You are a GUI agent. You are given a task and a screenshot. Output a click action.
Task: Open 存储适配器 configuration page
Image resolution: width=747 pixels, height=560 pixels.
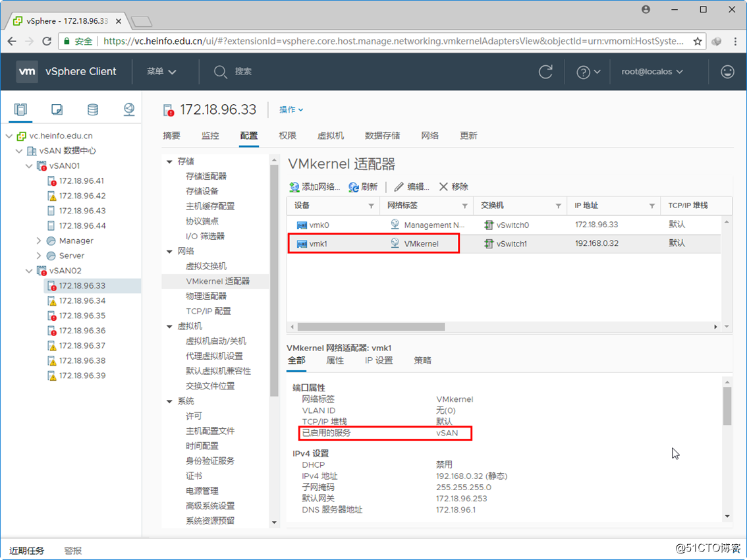[x=206, y=177]
